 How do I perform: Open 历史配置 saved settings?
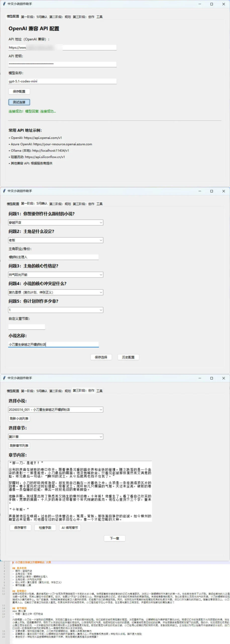click(128, 357)
